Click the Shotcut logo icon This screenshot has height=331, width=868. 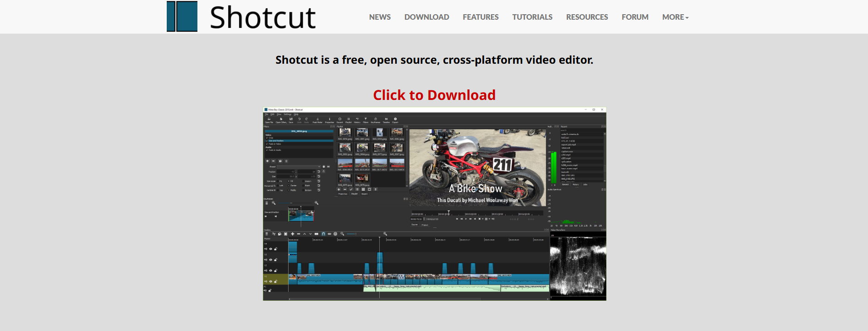coord(182,17)
